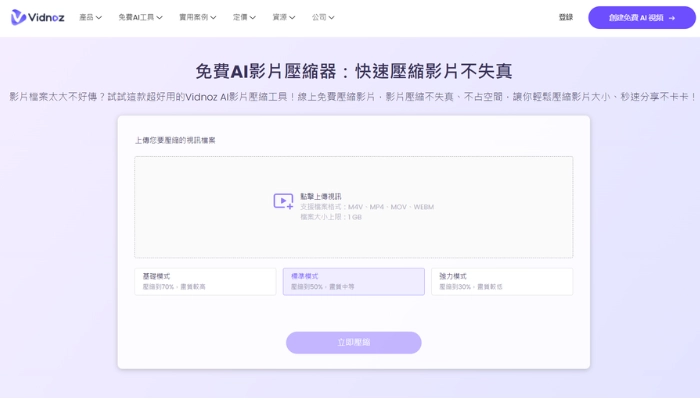
Task: Select 基礎模式 compression mode (70%)
Action: pyautogui.click(x=205, y=282)
